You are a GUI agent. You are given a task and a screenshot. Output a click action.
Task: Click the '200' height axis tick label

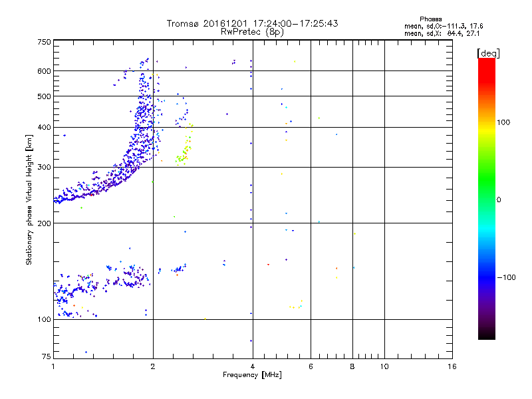(x=44, y=223)
